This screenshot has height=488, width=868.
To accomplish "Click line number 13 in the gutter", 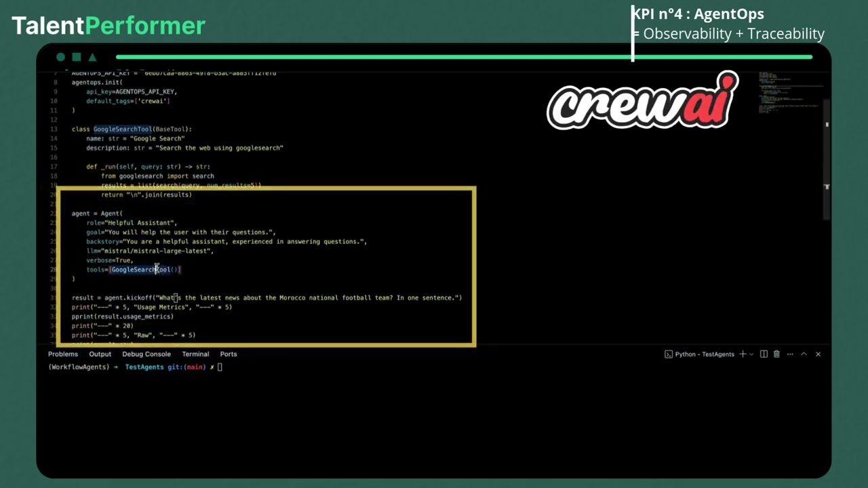I will click(54, 129).
